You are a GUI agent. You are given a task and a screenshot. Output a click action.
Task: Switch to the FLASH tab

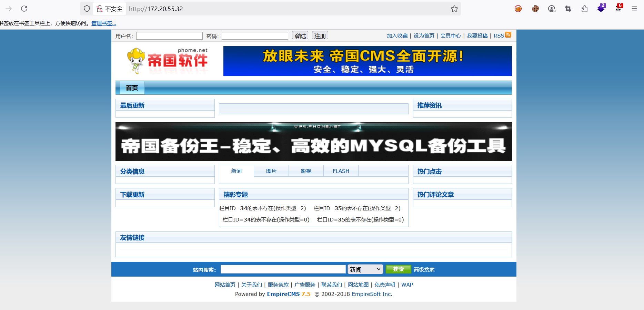pyautogui.click(x=341, y=171)
